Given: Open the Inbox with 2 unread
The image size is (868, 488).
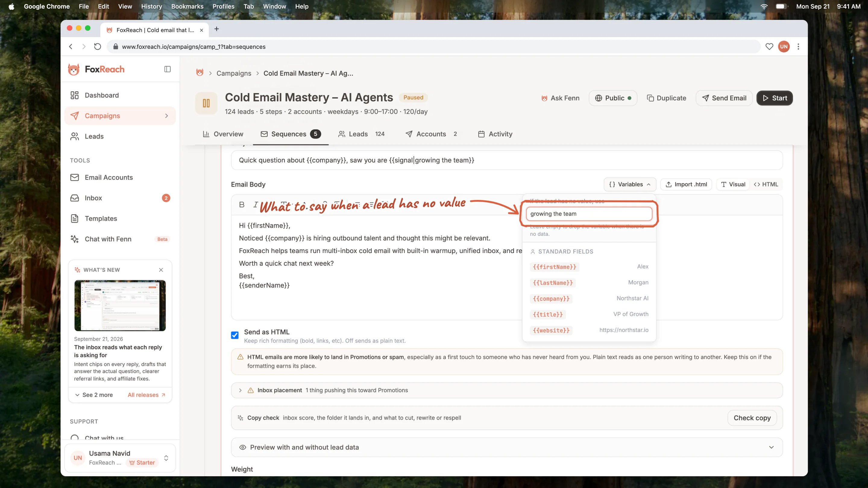Looking at the screenshot, I should pyautogui.click(x=120, y=198).
